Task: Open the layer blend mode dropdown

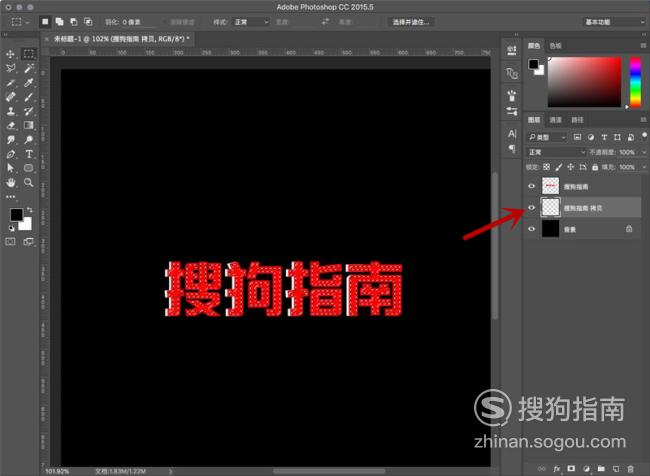Action: pyautogui.click(x=556, y=152)
